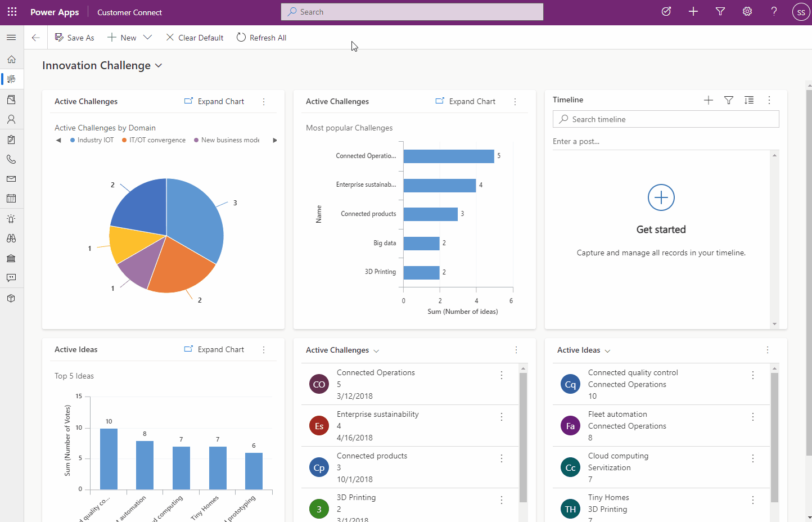Click the plus icon in Timeline header
Image resolution: width=812 pixels, height=522 pixels.
tap(708, 100)
